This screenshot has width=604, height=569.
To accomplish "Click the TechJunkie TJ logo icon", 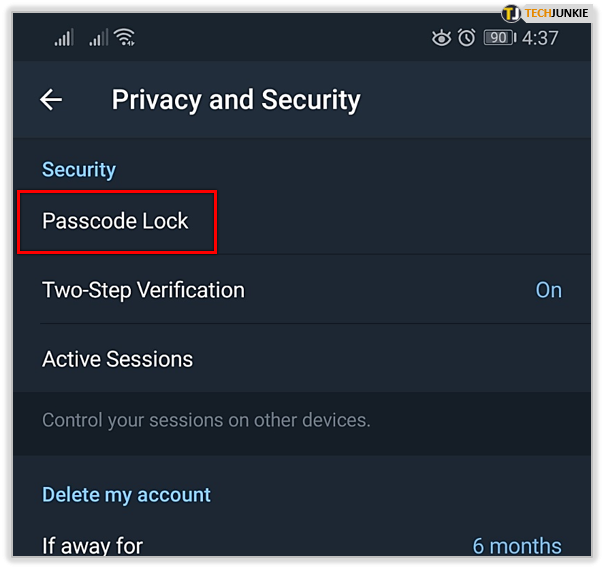I will pyautogui.click(x=511, y=12).
